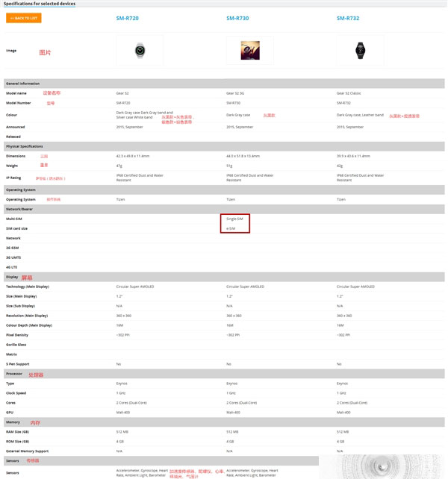Click the 'General Information' section header
The width and height of the screenshot is (448, 479).
[224, 84]
